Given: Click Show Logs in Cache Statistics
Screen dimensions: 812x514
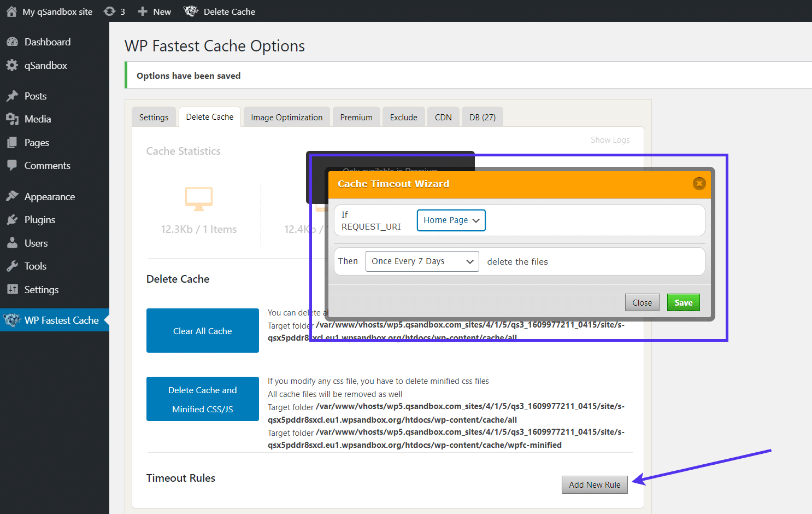Looking at the screenshot, I should point(610,139).
